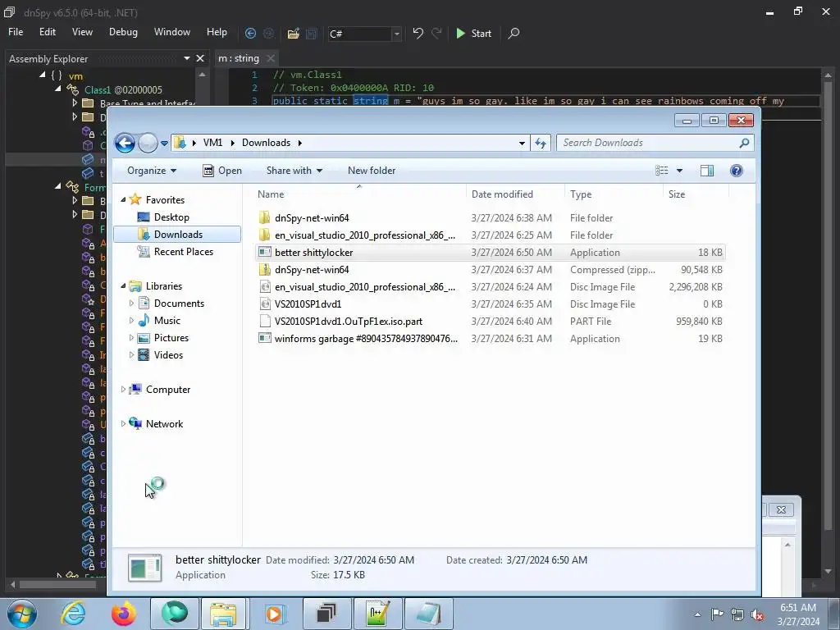
Task: Click Change your view icon
Action: [x=662, y=171]
